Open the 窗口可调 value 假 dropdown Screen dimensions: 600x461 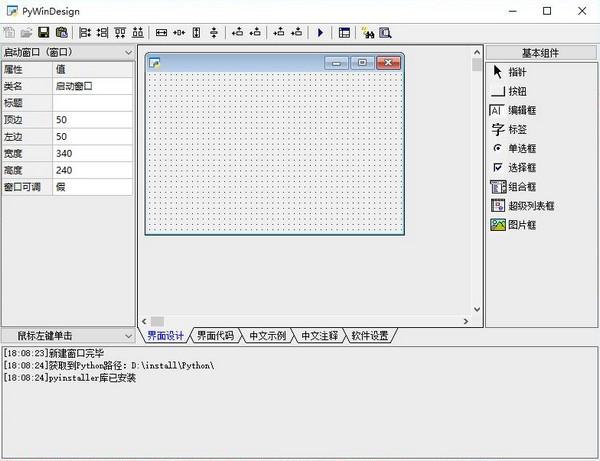[x=92, y=187]
